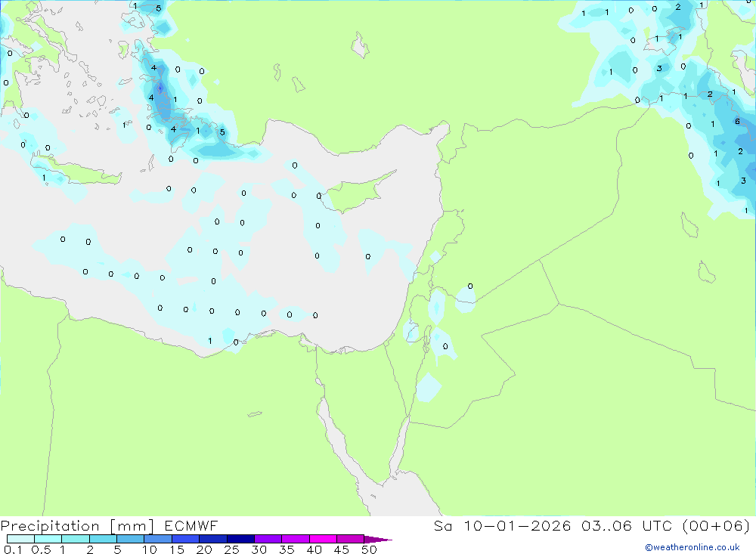The width and height of the screenshot is (756, 554).
Task: Select the 5–10 mm legend color swatch
Action: 131,539
